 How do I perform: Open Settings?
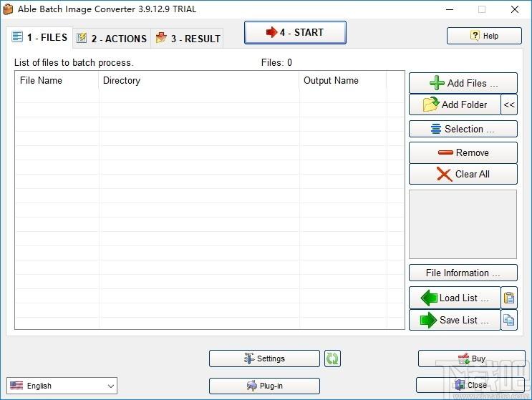(264, 358)
